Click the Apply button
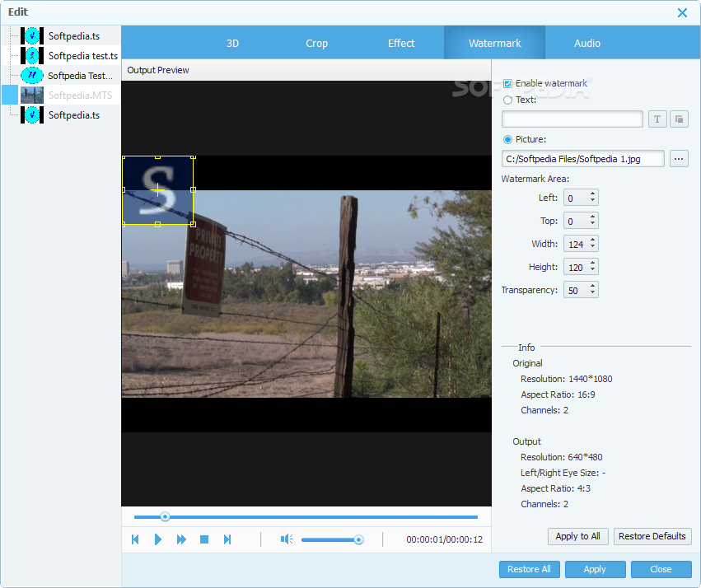701x588 pixels. point(595,569)
